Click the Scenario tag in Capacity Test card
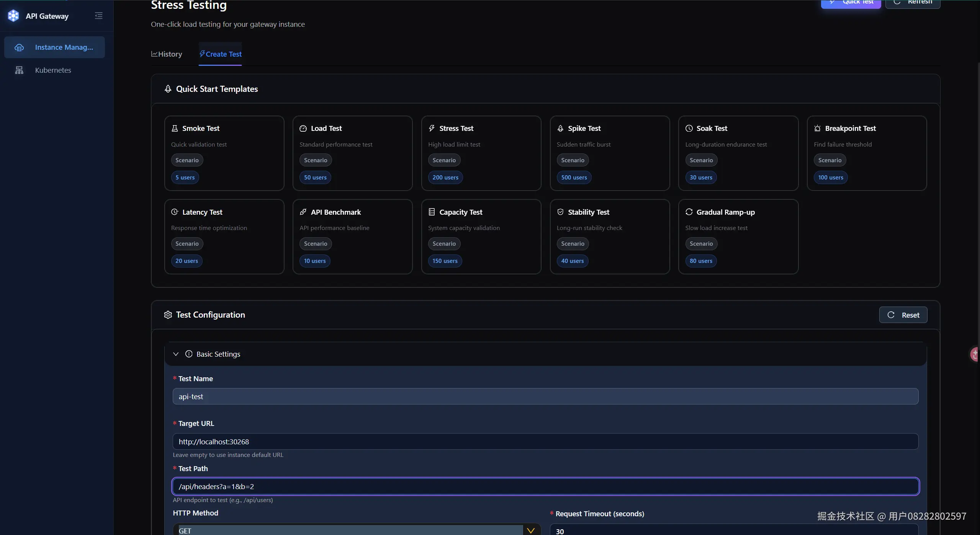980x535 pixels. 444,243
